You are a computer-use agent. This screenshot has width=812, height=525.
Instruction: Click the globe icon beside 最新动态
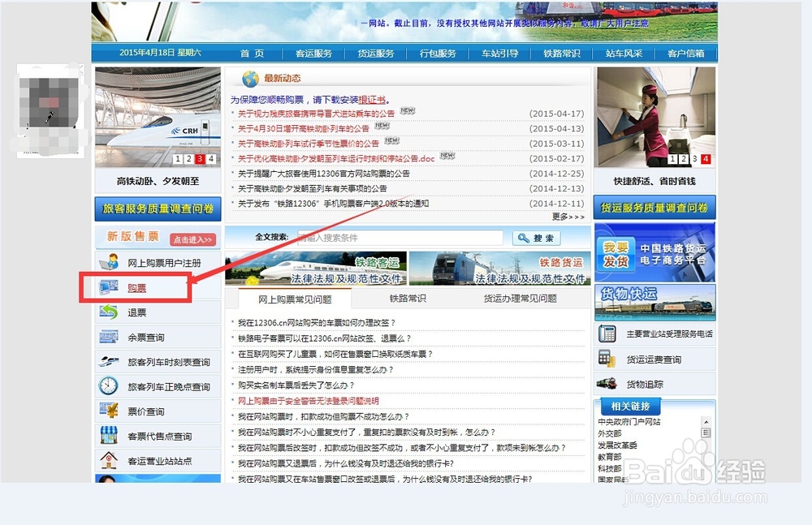click(x=252, y=79)
